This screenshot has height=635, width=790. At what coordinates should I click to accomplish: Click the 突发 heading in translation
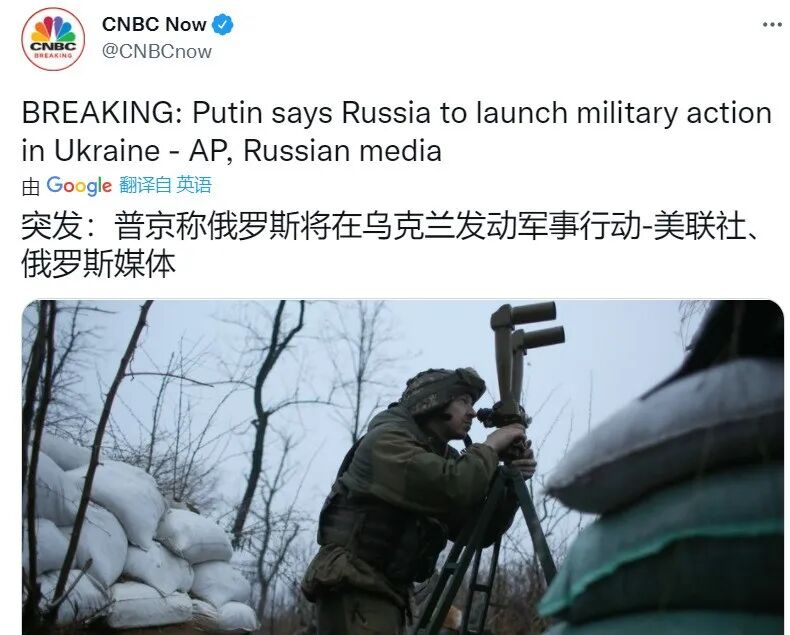click(51, 226)
